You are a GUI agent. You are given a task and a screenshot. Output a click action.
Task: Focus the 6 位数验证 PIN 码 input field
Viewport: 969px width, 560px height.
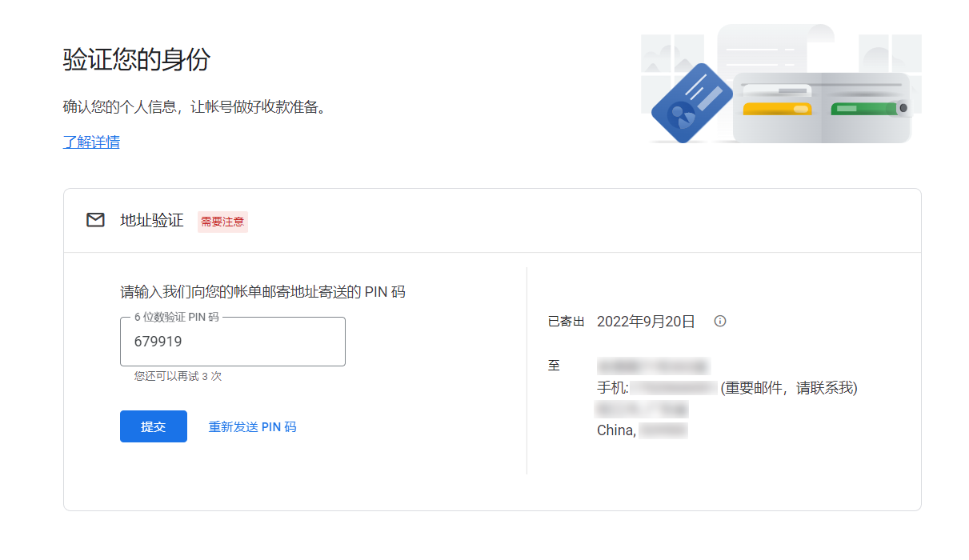[233, 342]
